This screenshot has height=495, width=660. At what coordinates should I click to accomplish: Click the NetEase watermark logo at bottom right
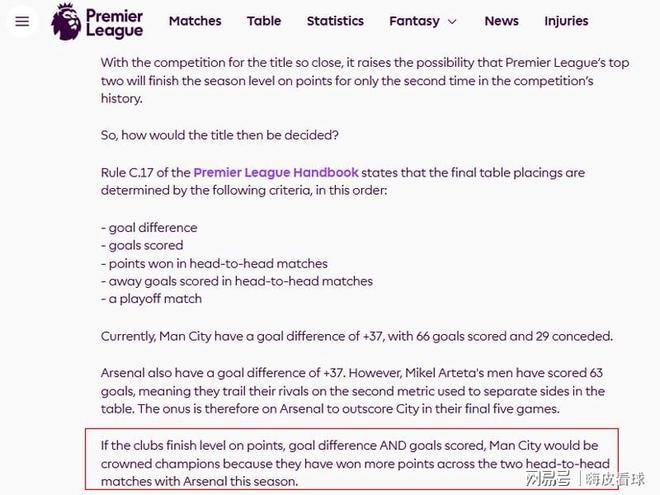coord(547,480)
